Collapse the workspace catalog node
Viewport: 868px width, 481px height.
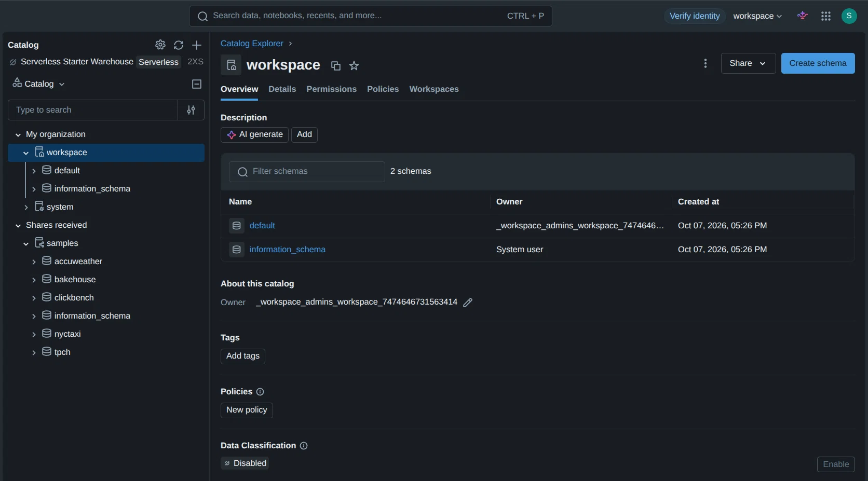(26, 153)
